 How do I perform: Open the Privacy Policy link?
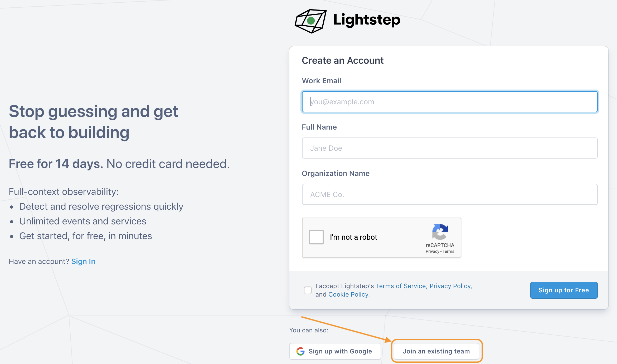(x=451, y=286)
